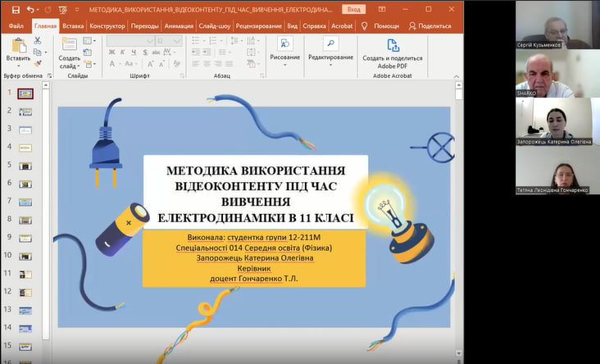This screenshot has width=600, height=364.
Task: Open the Буфер обмена dialog launcher
Action: point(49,75)
